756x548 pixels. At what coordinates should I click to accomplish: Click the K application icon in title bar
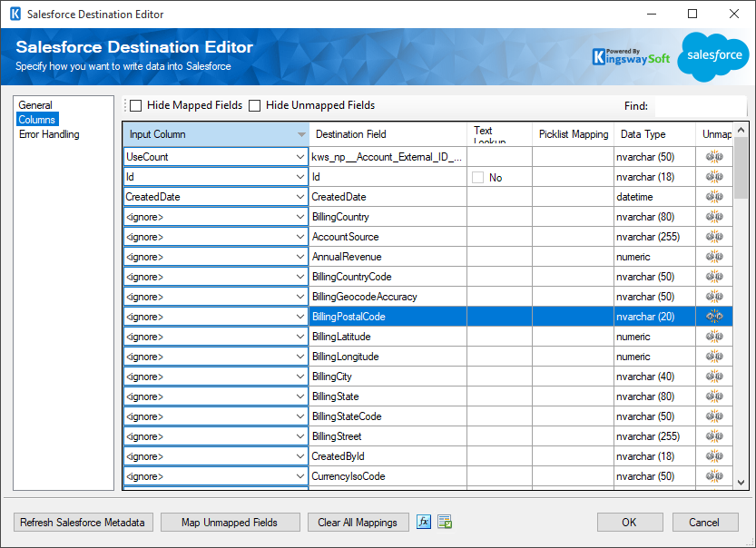(x=15, y=14)
